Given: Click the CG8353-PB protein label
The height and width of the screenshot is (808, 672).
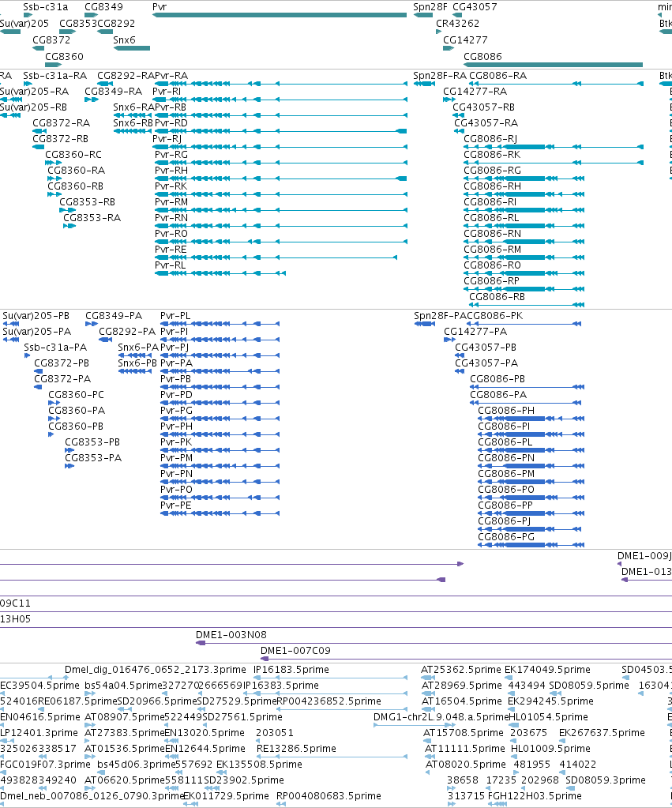Looking at the screenshot, I should [92, 442].
